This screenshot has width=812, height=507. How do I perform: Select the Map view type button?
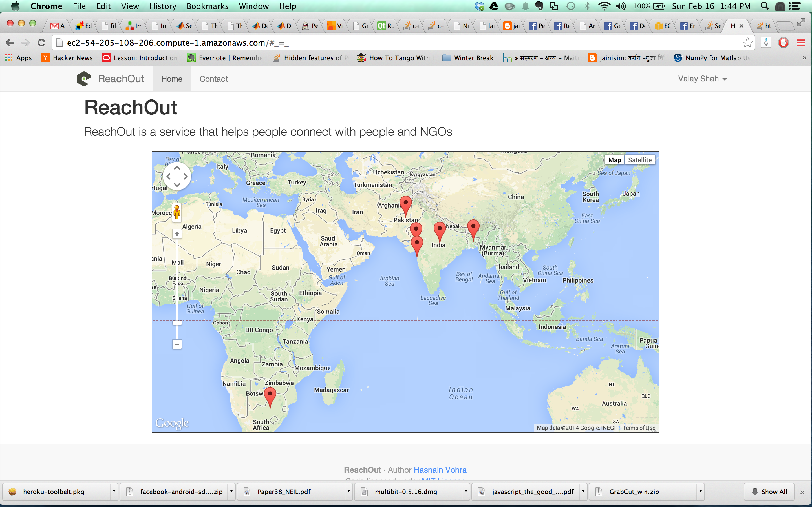coord(614,160)
